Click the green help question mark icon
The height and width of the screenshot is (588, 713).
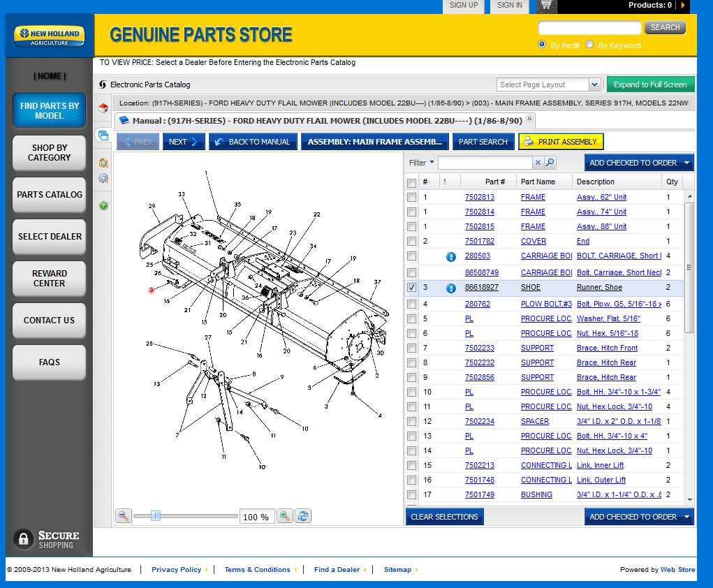(x=103, y=205)
